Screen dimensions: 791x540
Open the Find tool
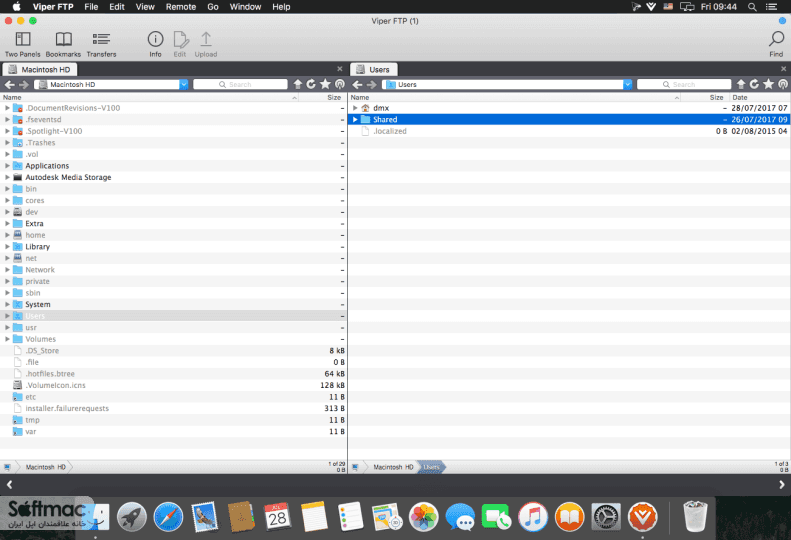(776, 44)
